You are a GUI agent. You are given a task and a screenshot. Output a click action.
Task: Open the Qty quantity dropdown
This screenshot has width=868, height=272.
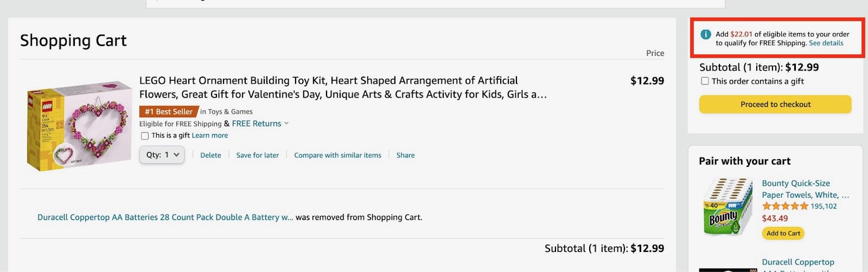pyautogui.click(x=162, y=155)
